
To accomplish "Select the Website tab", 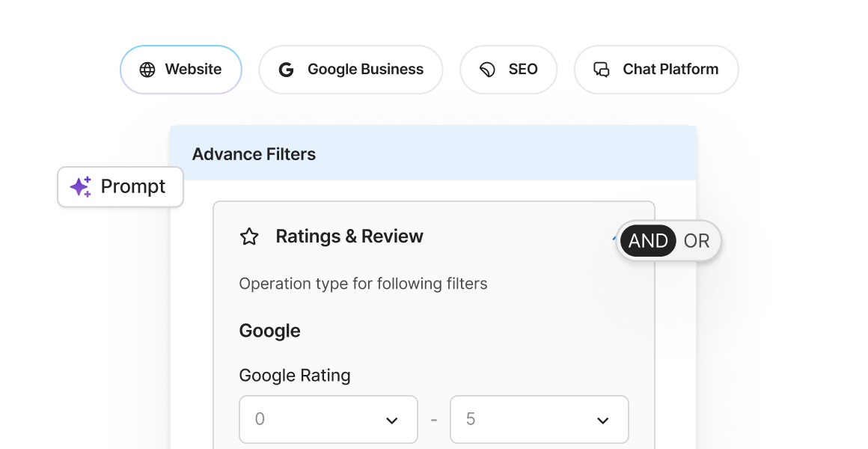I will tap(181, 69).
